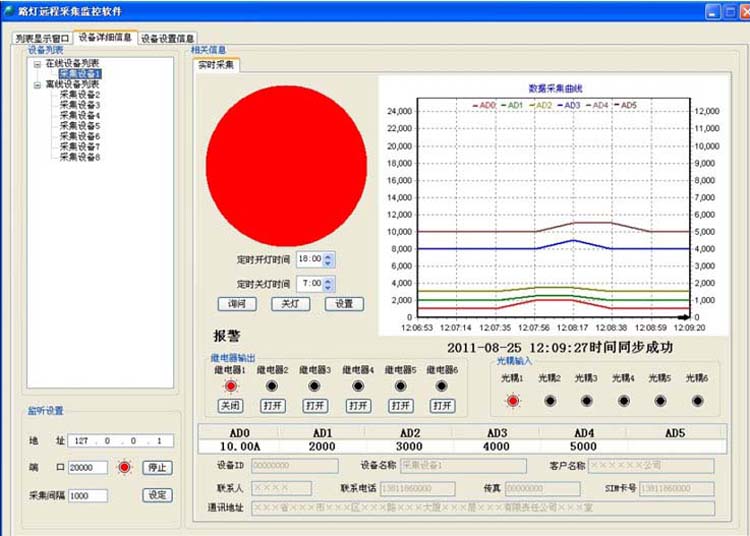This screenshot has width=750, height=536.
Task: Click the 联系人 input field
Action: 281,488
